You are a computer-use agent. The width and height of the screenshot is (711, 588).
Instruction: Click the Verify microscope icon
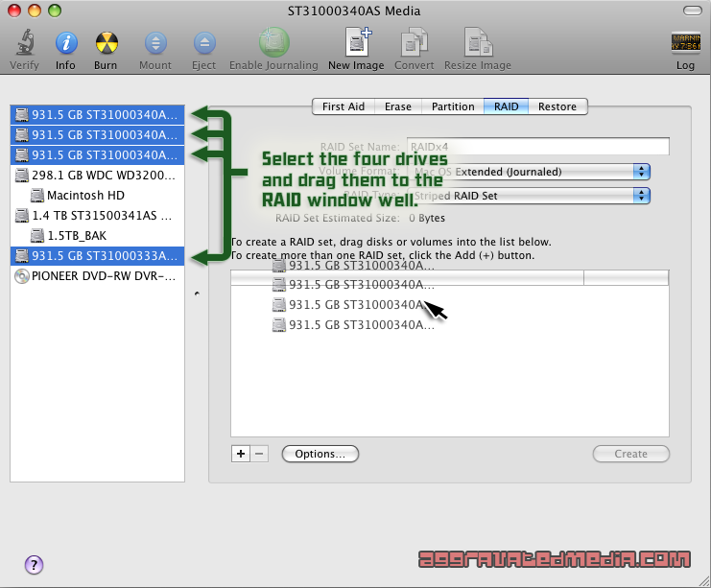point(24,44)
